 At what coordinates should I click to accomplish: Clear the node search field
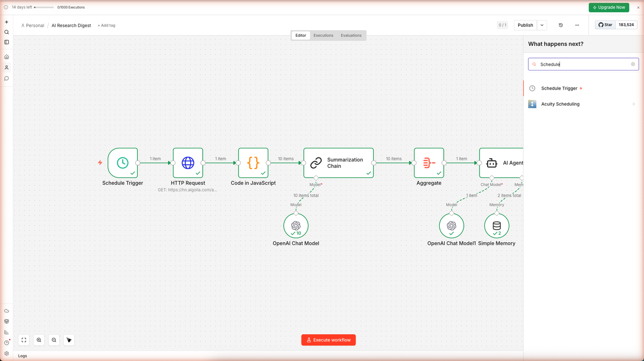pyautogui.click(x=633, y=64)
